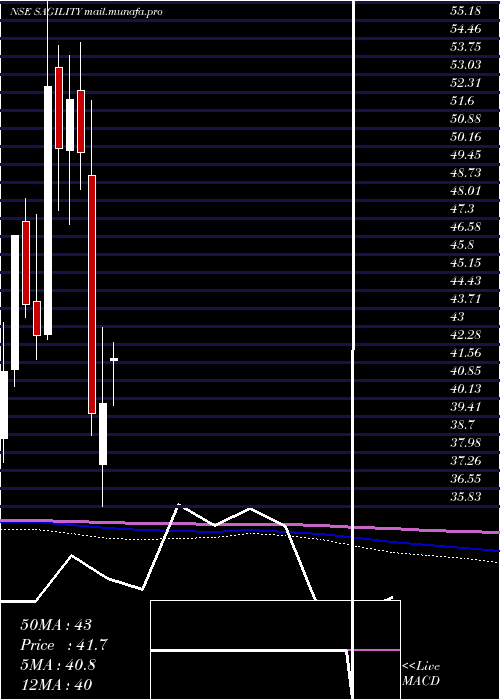Click the 39.41 price label
The image size is (500, 700).
(x=466, y=406)
